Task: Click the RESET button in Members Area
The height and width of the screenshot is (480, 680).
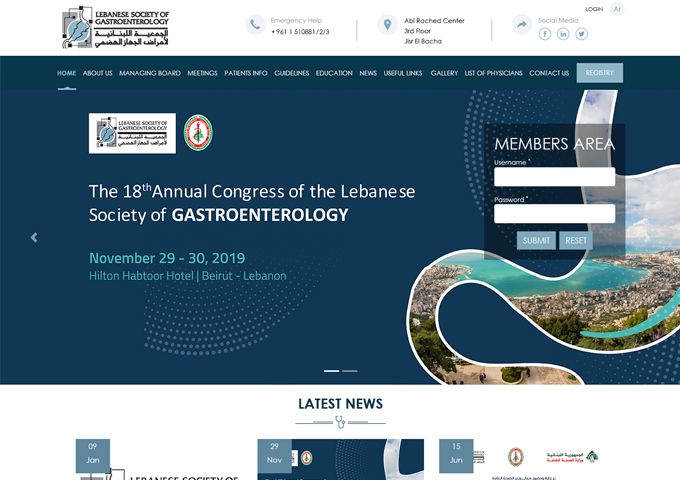Action: 576,240
